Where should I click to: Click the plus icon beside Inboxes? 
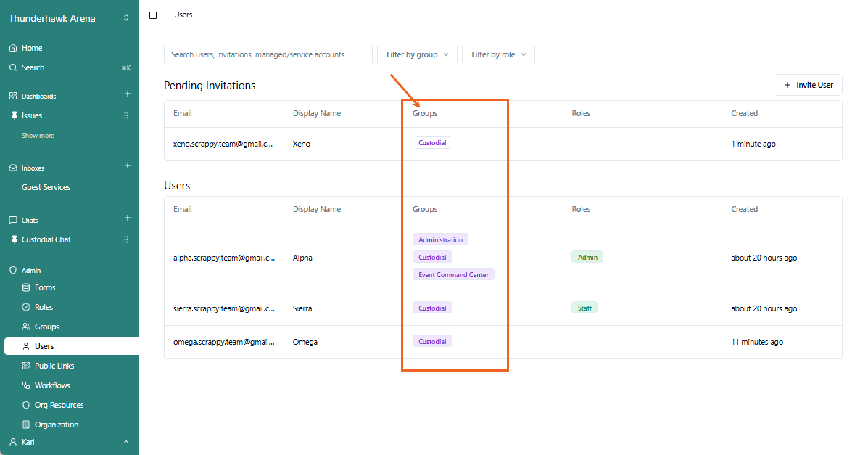[128, 166]
